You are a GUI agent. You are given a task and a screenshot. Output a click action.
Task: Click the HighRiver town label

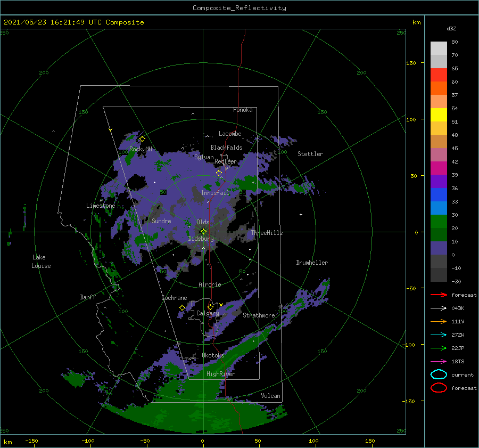click(x=220, y=374)
